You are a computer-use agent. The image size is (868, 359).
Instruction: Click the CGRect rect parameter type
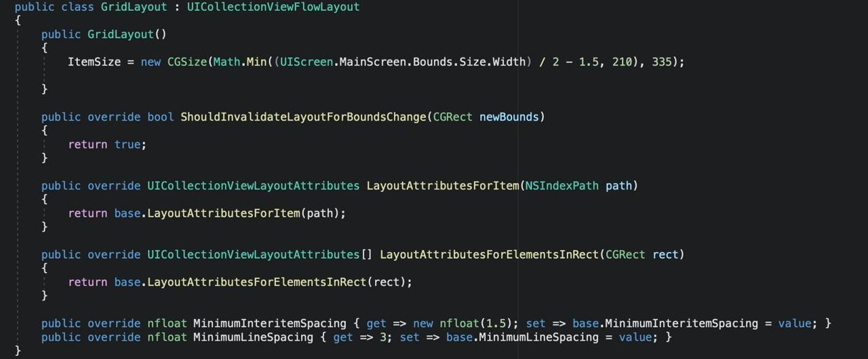(625, 255)
